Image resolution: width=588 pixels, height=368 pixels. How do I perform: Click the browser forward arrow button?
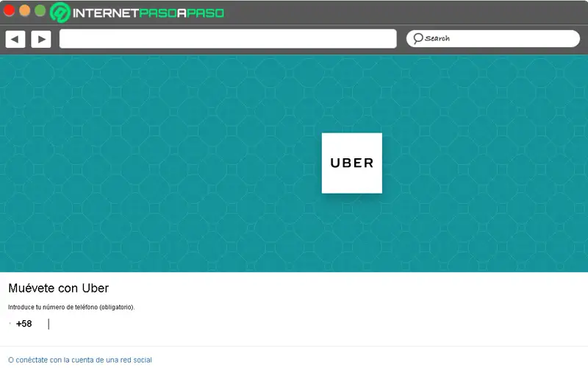click(x=41, y=39)
